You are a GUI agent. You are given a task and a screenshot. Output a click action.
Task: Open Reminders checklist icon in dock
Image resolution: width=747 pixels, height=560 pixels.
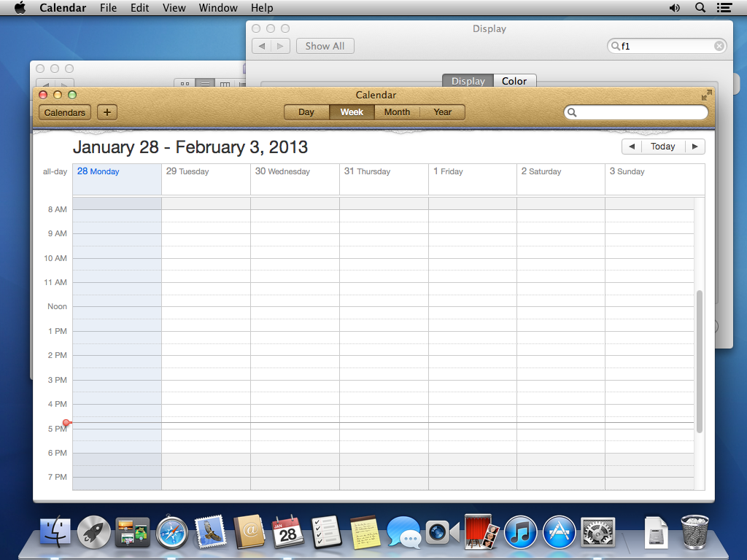pyautogui.click(x=326, y=532)
